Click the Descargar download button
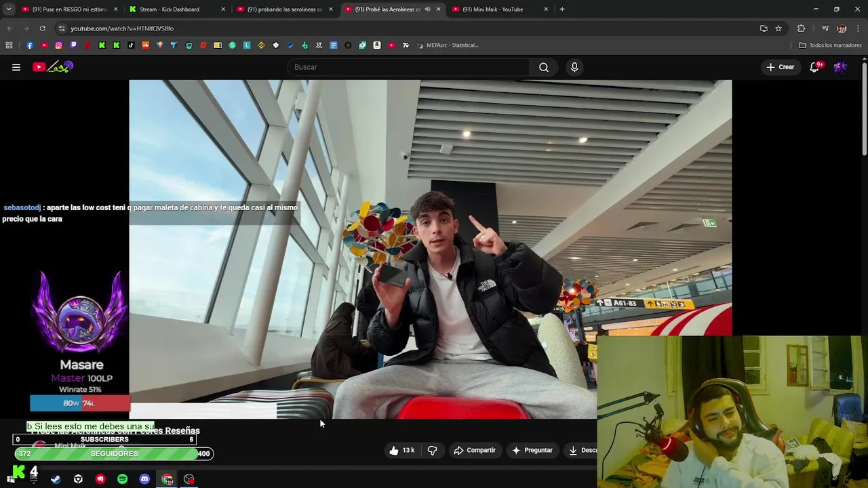Screen dimensions: 868x488 pyautogui.click(x=580, y=450)
